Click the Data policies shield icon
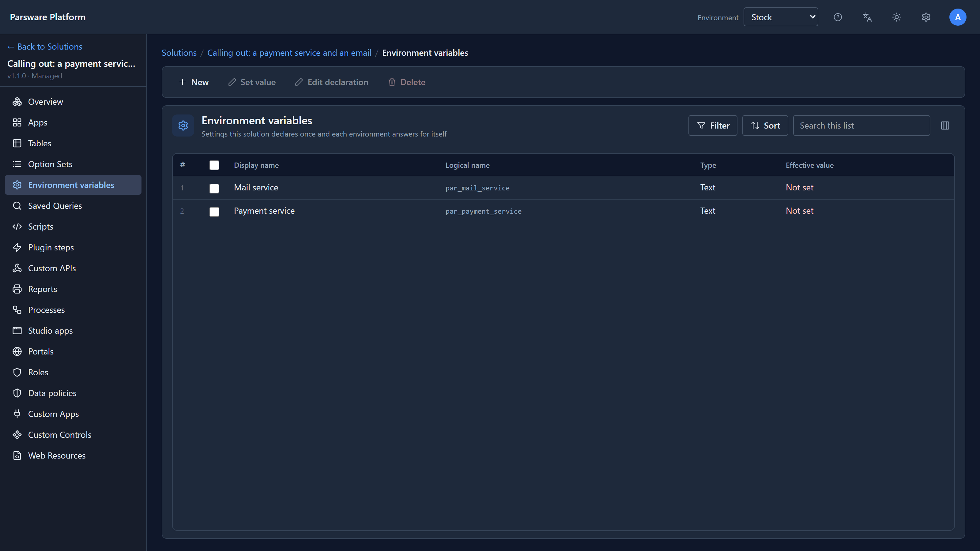This screenshot has height=551, width=980. (17, 393)
